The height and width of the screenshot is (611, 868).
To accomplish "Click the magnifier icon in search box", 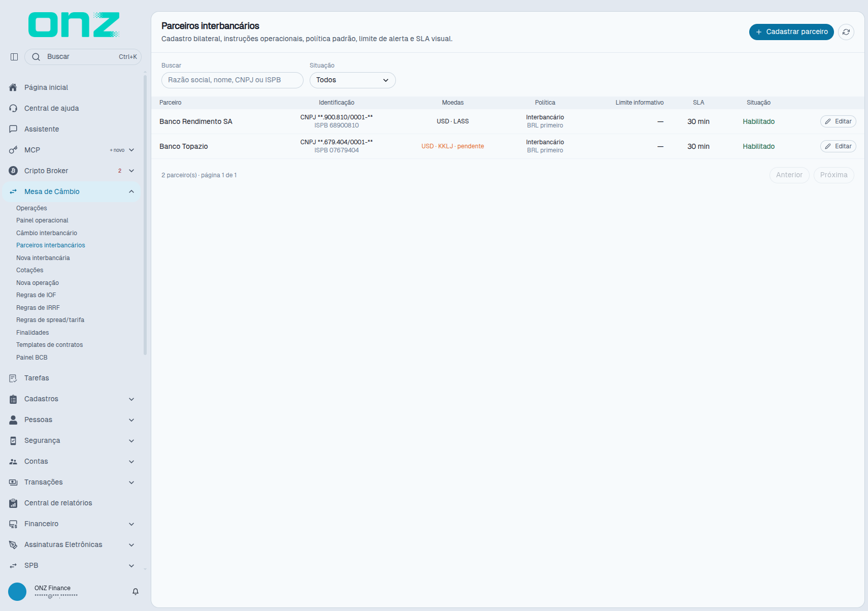I will coord(36,57).
